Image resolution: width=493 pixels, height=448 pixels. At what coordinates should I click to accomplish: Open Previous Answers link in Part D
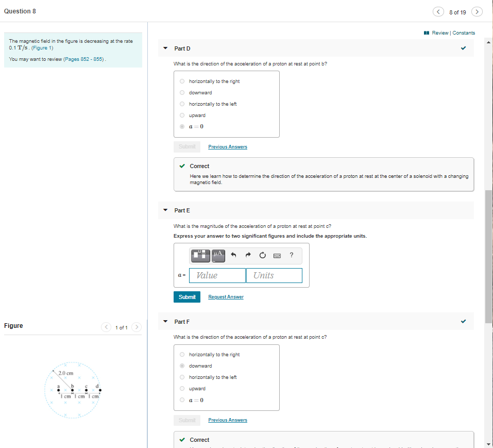pyautogui.click(x=228, y=147)
